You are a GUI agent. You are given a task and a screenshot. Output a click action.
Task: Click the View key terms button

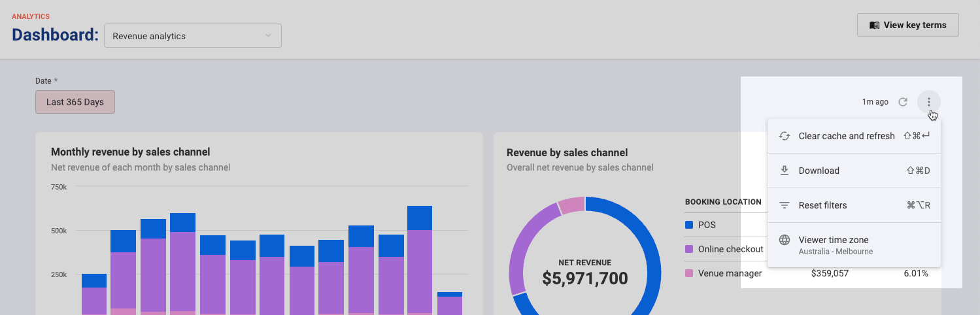click(x=908, y=25)
